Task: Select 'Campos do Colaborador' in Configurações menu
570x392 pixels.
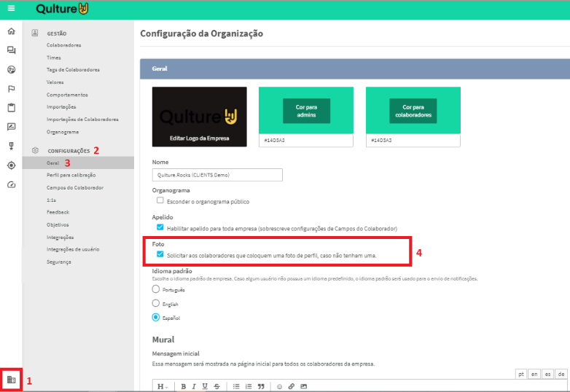Action: tap(75, 187)
